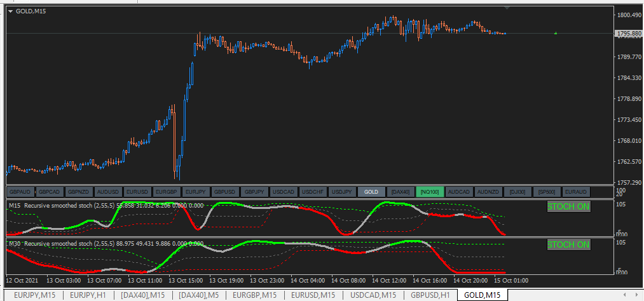Click the [SP500] symbol button
Image resolution: width=644 pixels, height=301 pixels.
click(547, 192)
